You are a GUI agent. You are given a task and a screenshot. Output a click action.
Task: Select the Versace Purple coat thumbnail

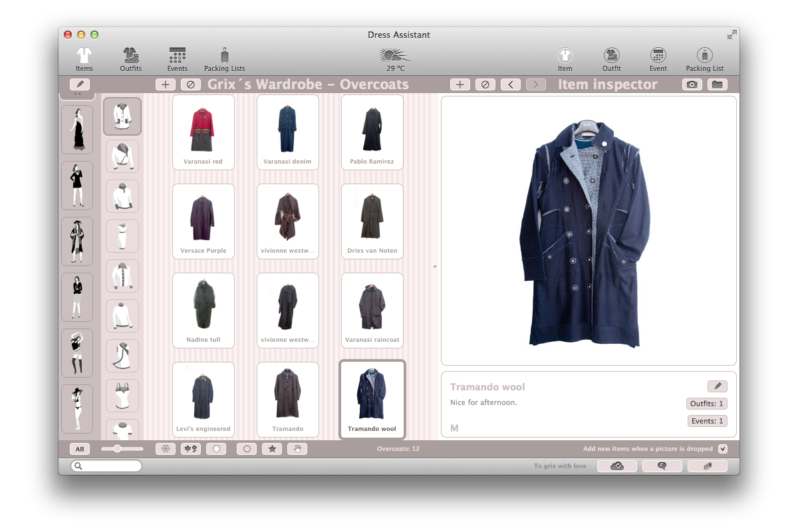coord(203,221)
